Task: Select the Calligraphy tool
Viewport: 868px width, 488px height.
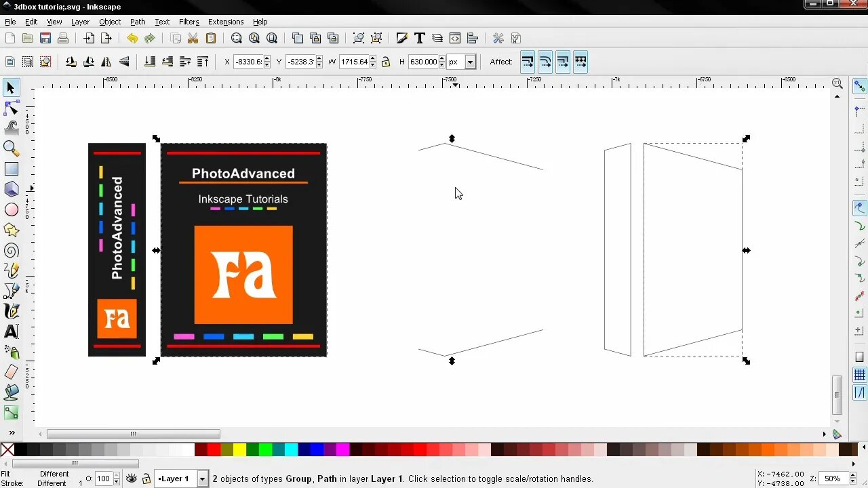Action: coord(11,311)
